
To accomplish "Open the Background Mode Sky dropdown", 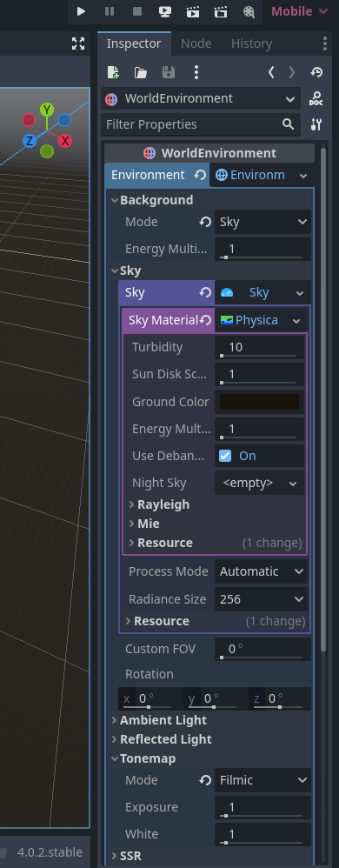I will coord(263,222).
